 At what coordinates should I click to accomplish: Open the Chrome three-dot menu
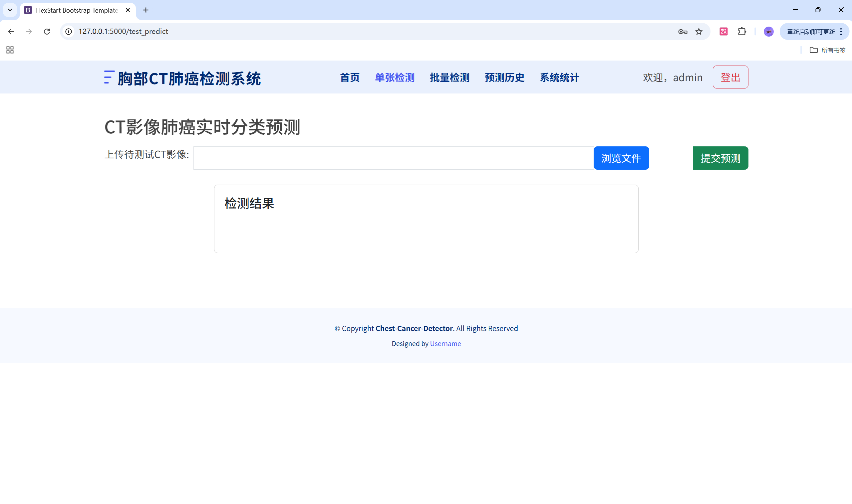pos(841,32)
